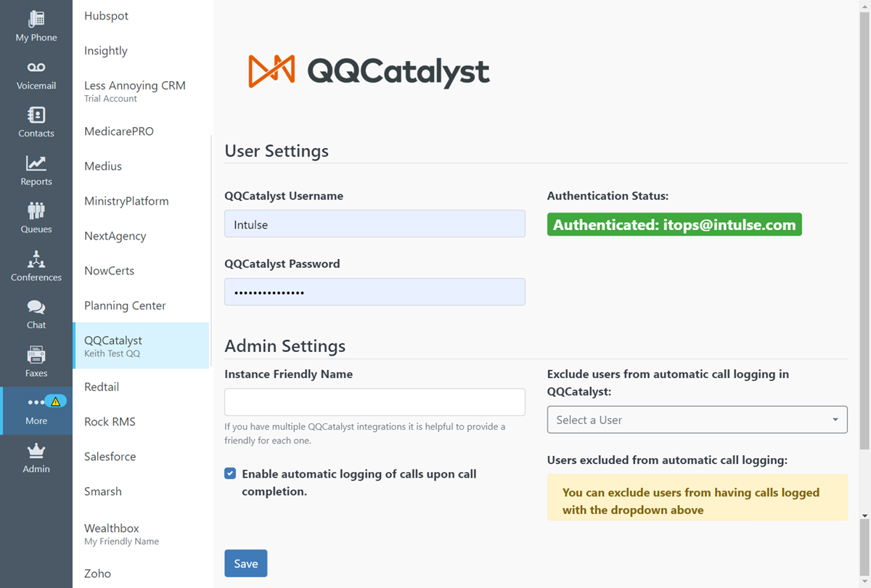Click the Users excluded from logging label
Image resolution: width=871 pixels, height=588 pixels.
click(x=667, y=460)
